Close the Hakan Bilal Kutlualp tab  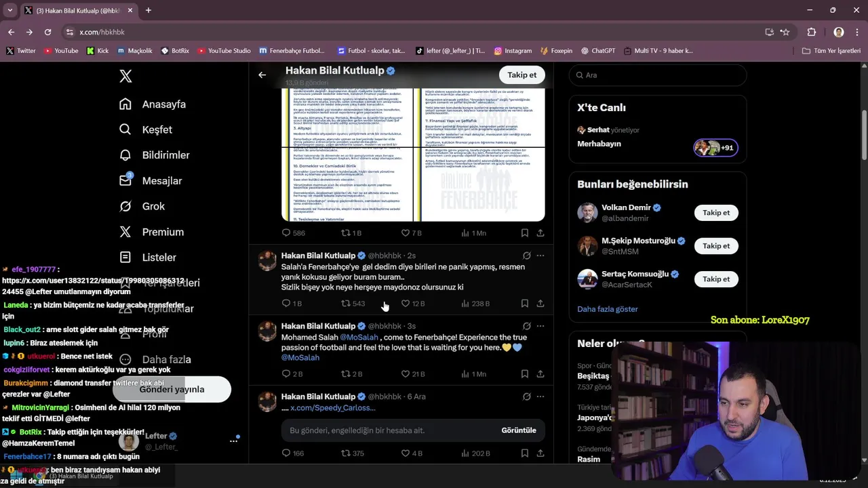[x=130, y=10]
